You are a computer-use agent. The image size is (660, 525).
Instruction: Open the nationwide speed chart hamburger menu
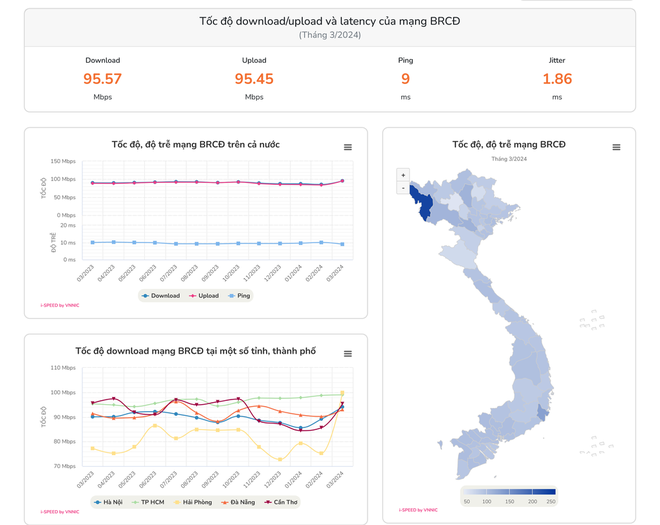tap(348, 147)
